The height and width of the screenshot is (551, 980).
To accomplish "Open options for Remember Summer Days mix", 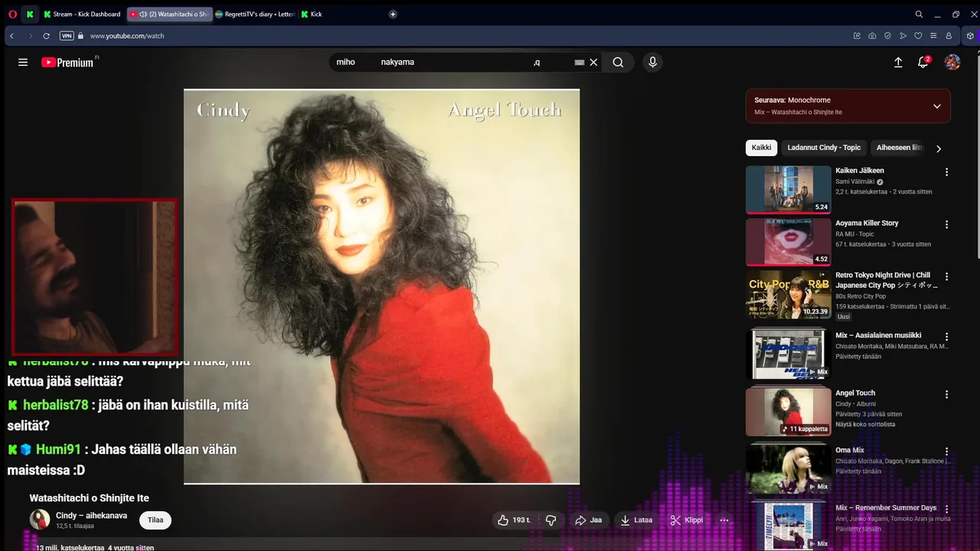I will [x=946, y=509].
